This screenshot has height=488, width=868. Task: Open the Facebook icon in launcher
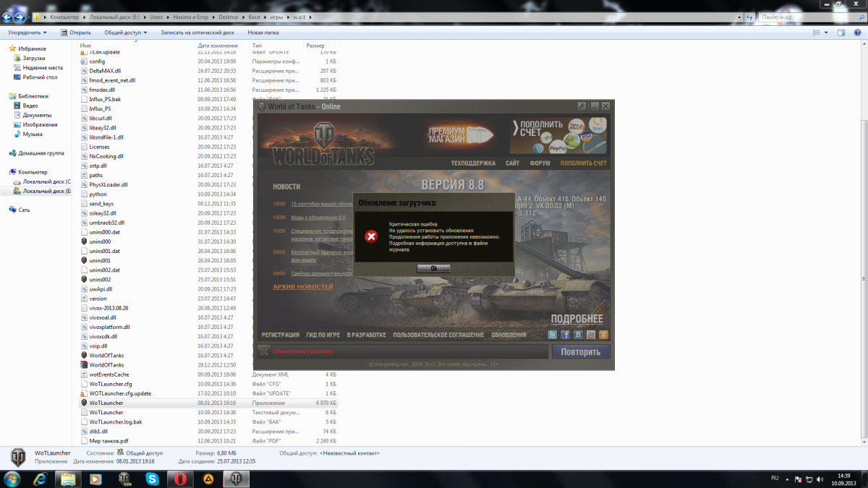tap(566, 335)
